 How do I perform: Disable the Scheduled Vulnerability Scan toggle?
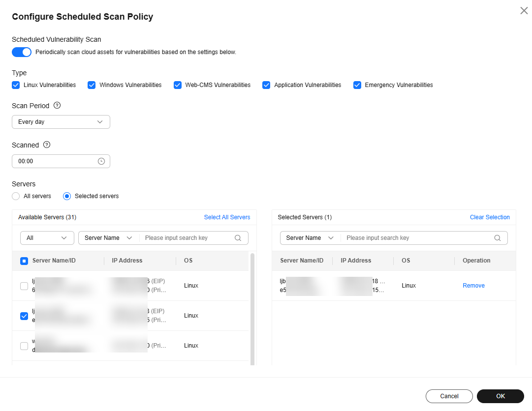[x=22, y=52]
